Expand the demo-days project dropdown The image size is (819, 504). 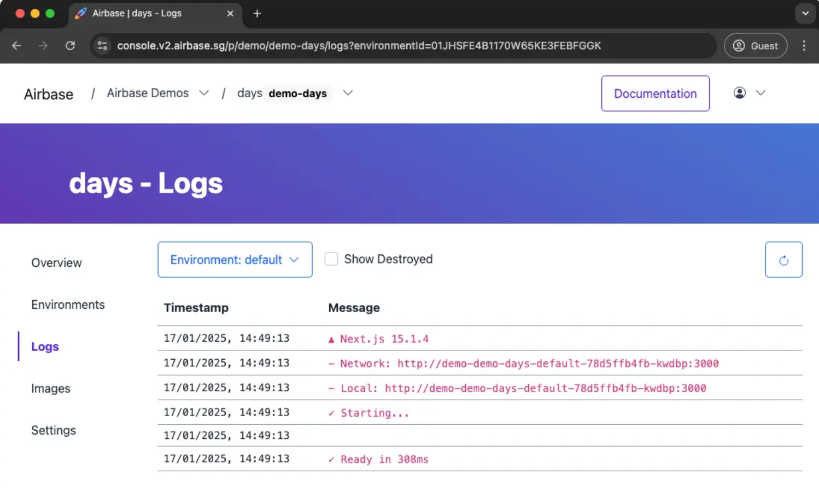tap(348, 93)
